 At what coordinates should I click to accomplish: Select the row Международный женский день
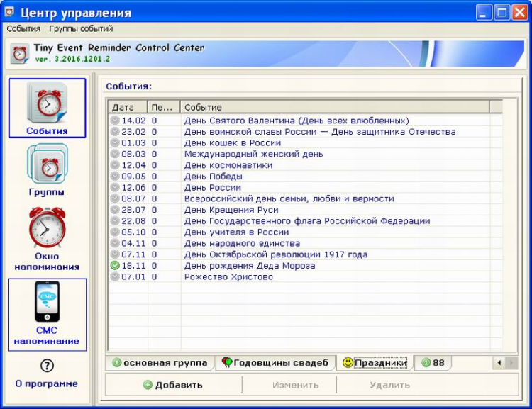click(305, 154)
